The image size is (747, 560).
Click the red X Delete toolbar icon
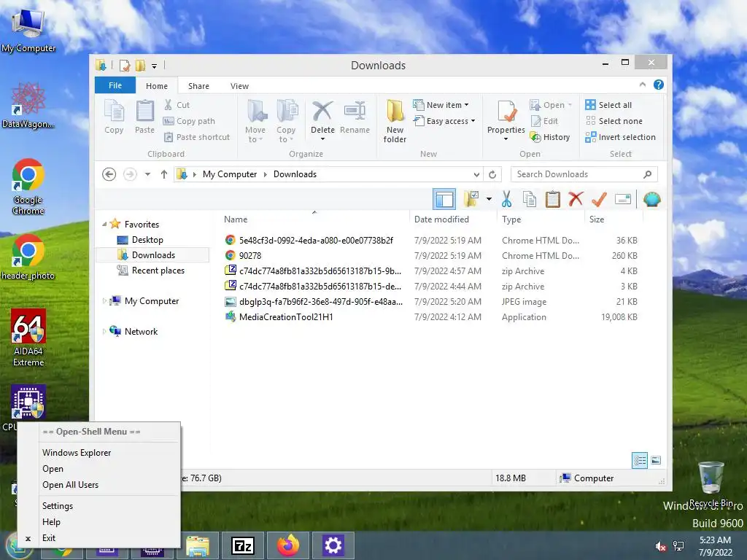tap(576, 198)
